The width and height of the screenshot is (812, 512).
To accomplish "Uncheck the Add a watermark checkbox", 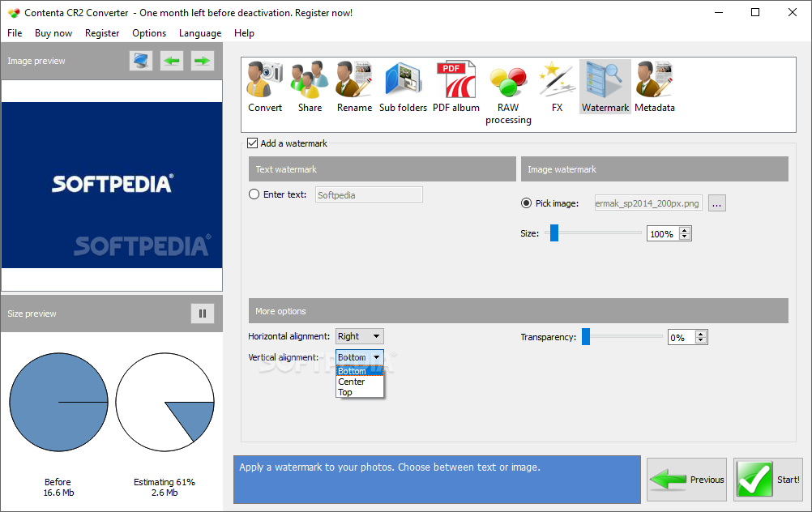I will click(252, 143).
